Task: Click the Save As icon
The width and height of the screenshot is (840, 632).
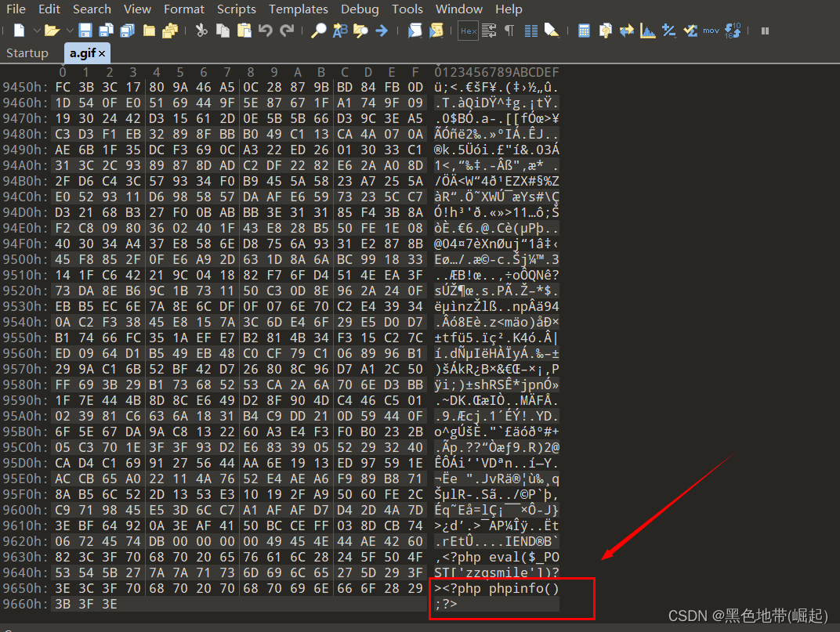Action: (106, 31)
